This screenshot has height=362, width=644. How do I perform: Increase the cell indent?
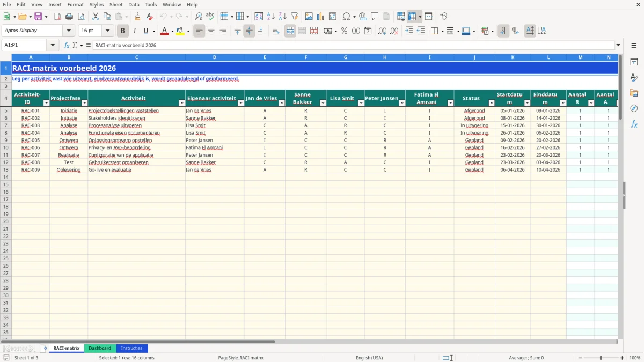pyautogui.click(x=409, y=31)
